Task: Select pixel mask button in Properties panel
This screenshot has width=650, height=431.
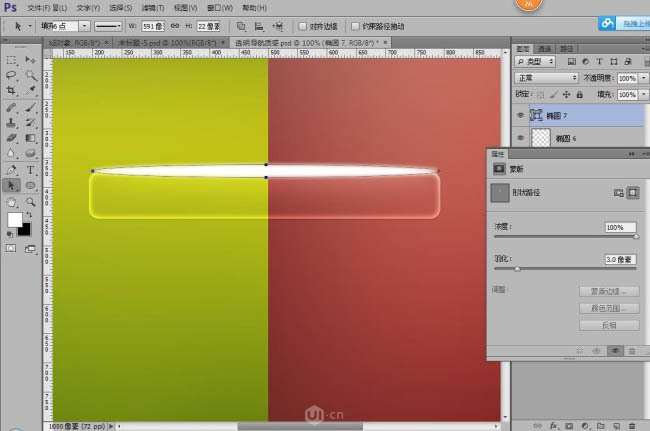Action: [x=618, y=193]
